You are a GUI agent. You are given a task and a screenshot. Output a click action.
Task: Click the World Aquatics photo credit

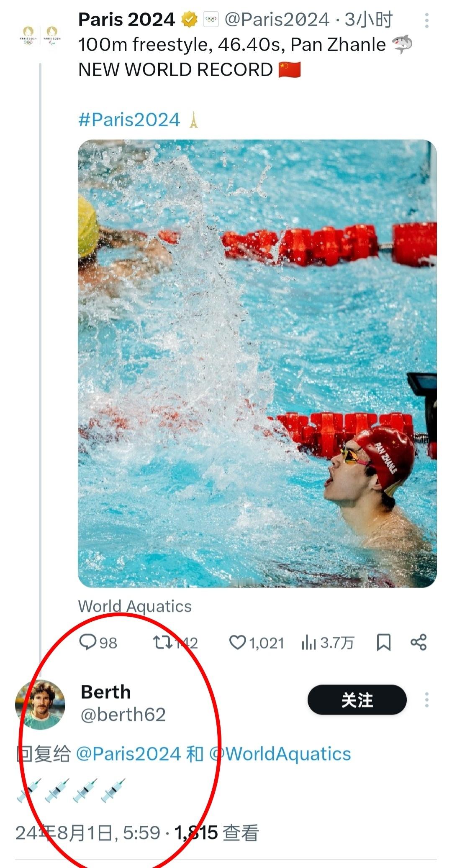(x=135, y=606)
